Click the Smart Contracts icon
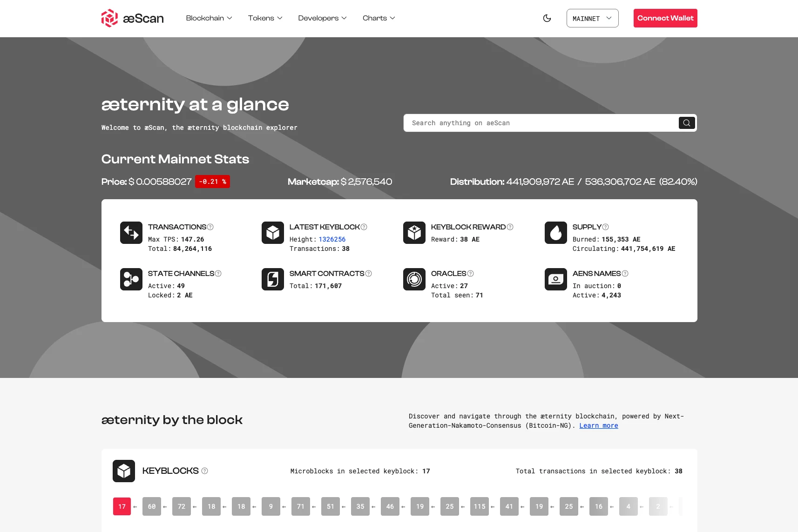 point(273,279)
